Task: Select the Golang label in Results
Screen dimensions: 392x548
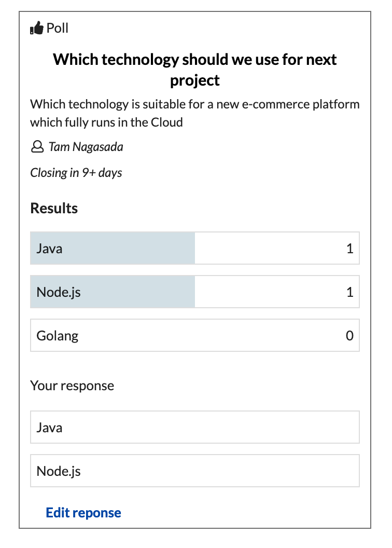Action: click(x=58, y=336)
